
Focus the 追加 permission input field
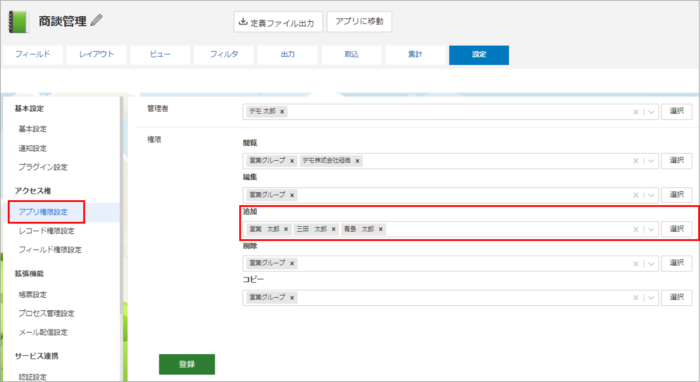pyautogui.click(x=451, y=229)
